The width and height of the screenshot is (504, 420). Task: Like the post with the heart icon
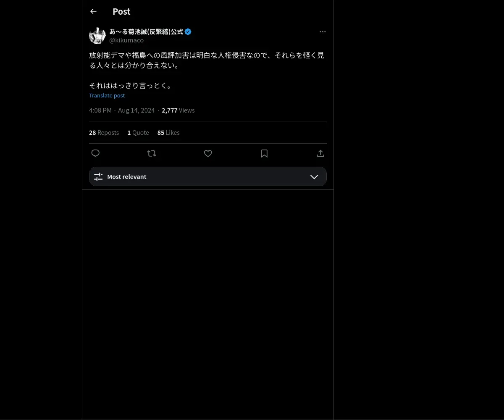(208, 153)
